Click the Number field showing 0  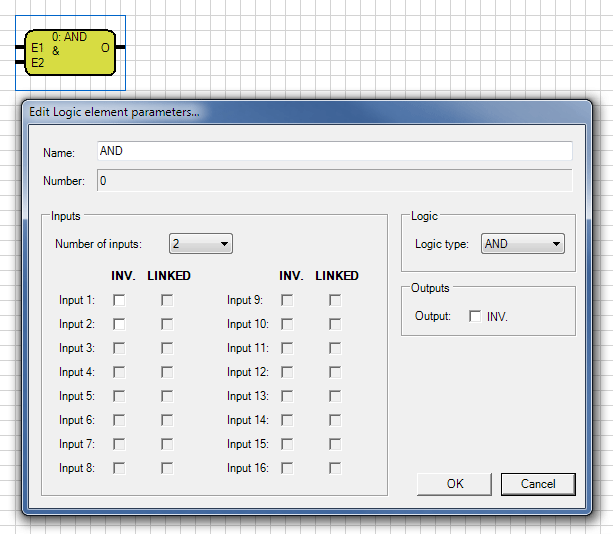tap(335, 180)
